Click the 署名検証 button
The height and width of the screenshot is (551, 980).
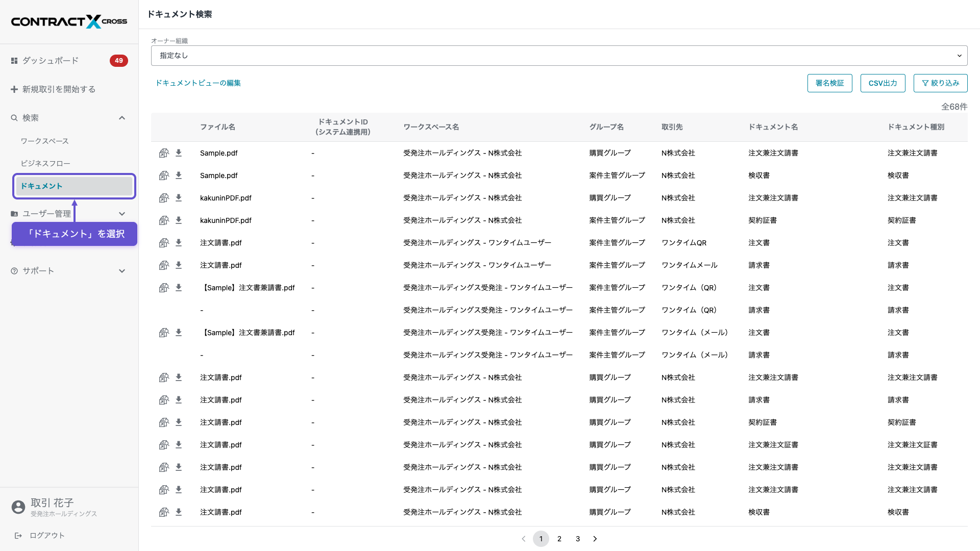pos(829,83)
